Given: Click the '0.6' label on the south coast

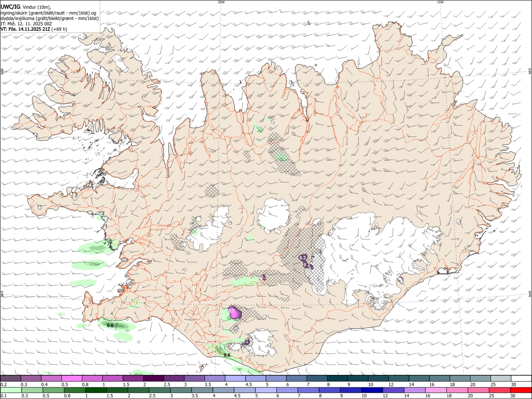Looking at the screenshot, I should coord(227,355).
